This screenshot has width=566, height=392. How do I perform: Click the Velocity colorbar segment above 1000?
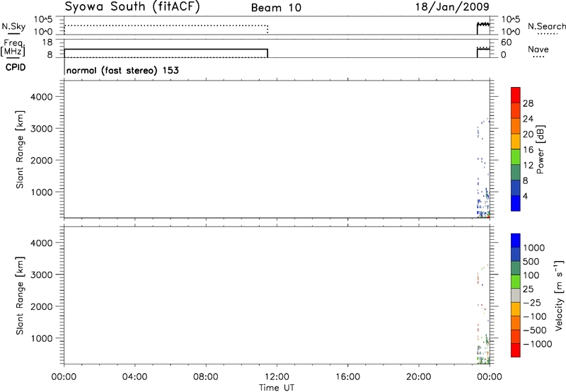pos(516,241)
